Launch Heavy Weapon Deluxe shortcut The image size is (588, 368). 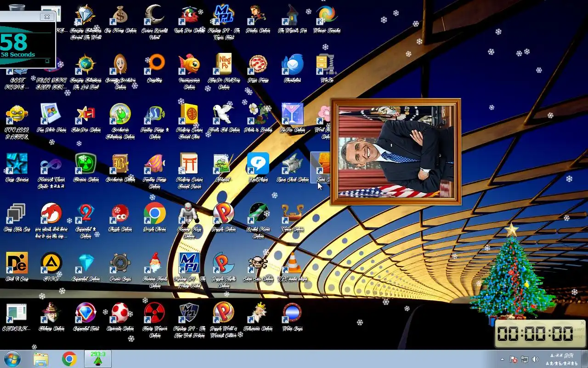[x=155, y=313]
